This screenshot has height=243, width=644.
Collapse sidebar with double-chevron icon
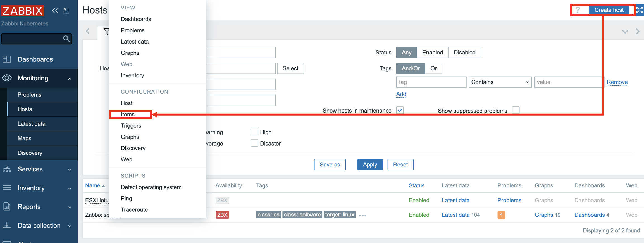click(x=55, y=11)
